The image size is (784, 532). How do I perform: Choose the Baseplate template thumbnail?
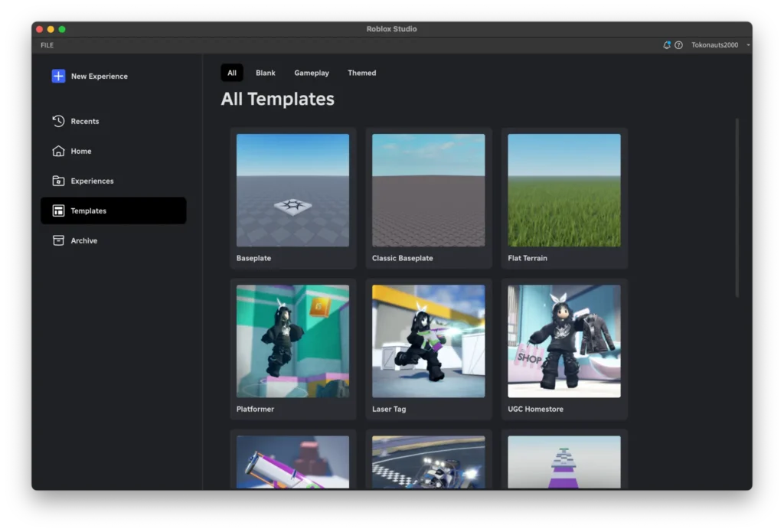293,190
